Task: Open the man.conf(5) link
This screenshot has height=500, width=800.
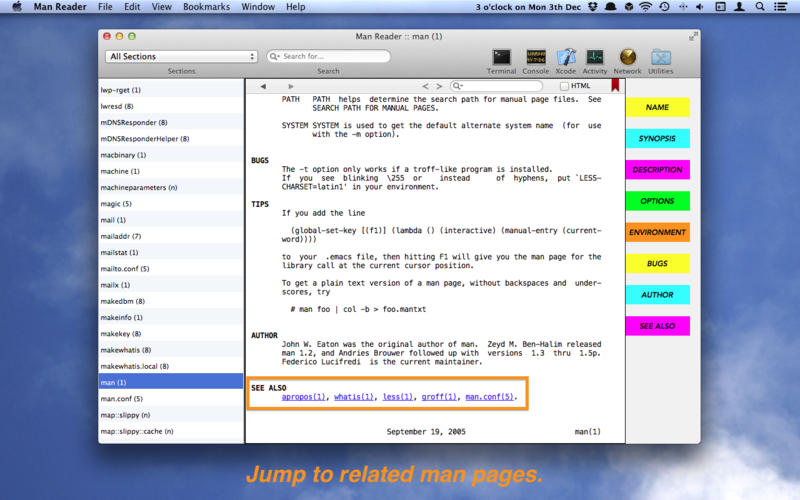Action: [x=491, y=397]
